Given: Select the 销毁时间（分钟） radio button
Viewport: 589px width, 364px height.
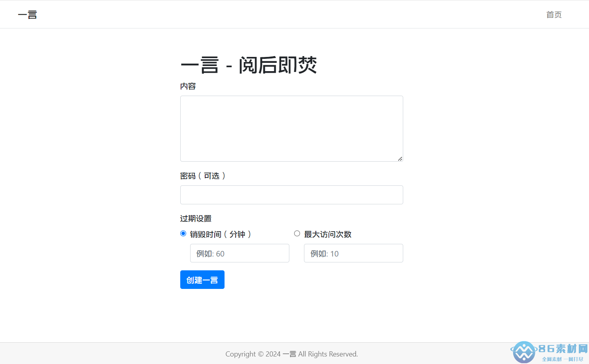Looking at the screenshot, I should coord(183,233).
